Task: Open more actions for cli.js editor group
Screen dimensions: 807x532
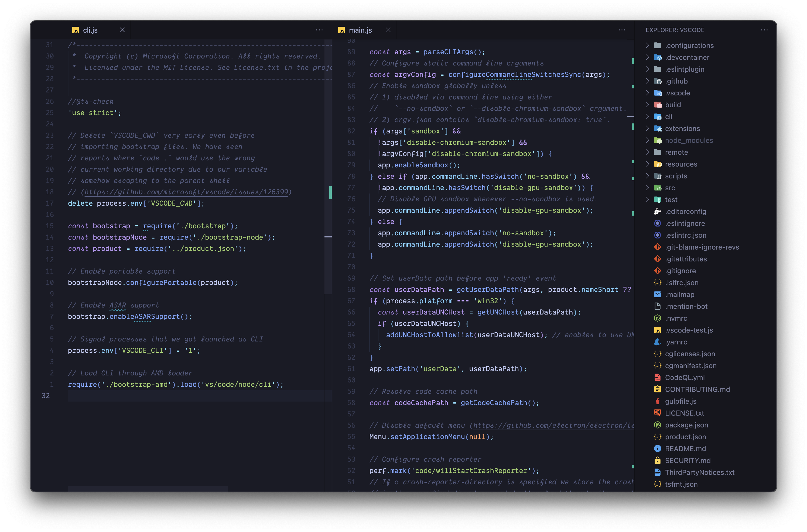Action: click(x=319, y=30)
